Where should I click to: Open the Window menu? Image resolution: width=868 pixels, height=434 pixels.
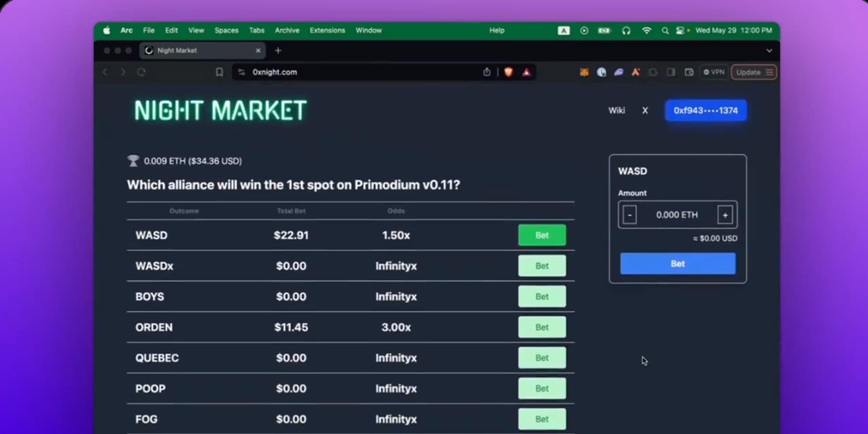pos(369,30)
